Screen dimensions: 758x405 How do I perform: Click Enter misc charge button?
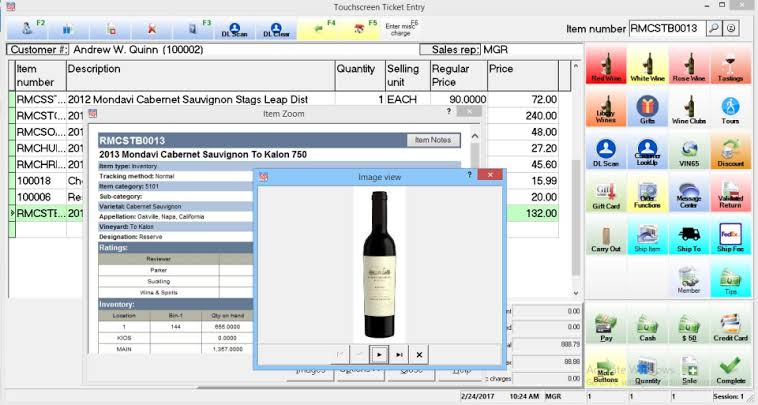pyautogui.click(x=401, y=29)
